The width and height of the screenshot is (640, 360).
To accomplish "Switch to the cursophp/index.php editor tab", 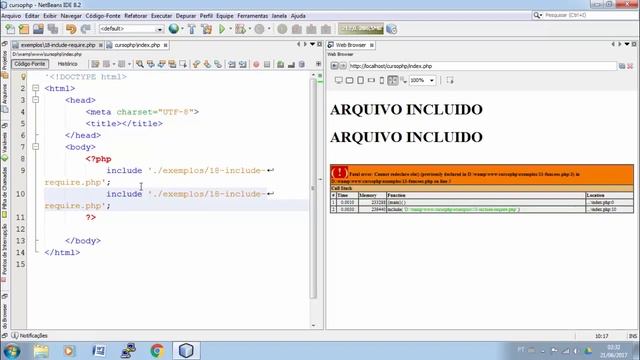I will (x=137, y=45).
